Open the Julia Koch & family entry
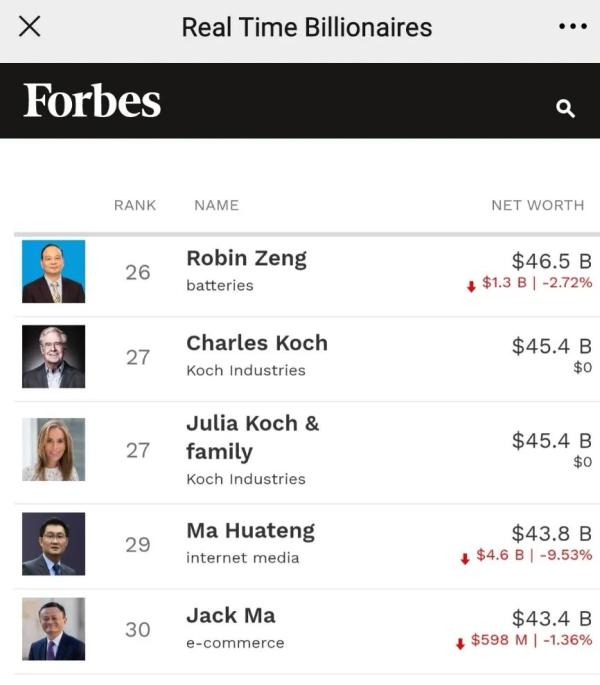Screen dimensions: 600x685 252,437
